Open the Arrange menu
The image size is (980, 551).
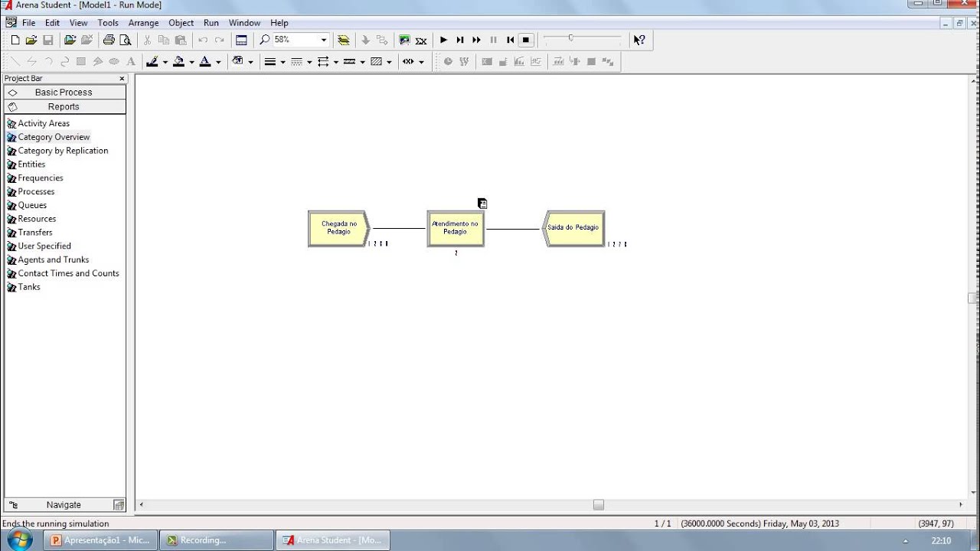pos(143,23)
